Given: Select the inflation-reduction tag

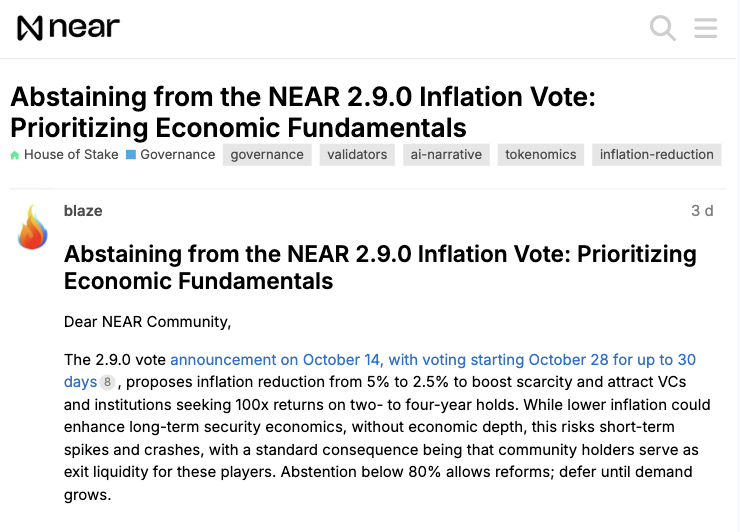Looking at the screenshot, I should (x=656, y=155).
